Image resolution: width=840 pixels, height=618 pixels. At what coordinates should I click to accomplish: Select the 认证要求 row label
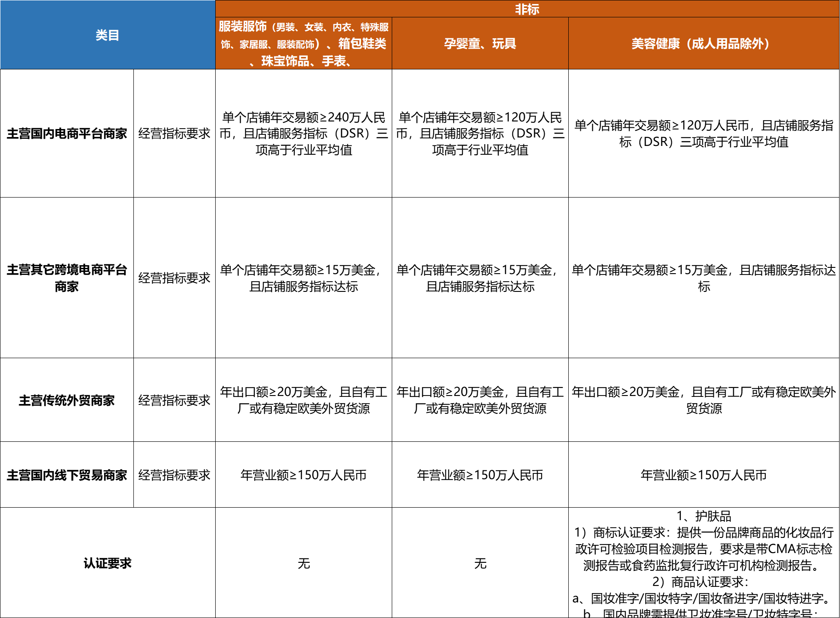pos(108,563)
